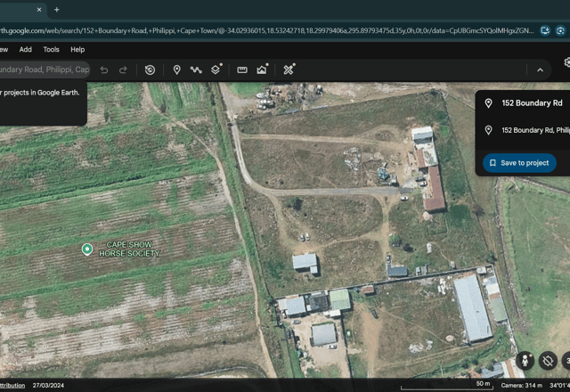Viewport: 570px width, 392px height.
Task: Open the elevation profile mountain icon
Action: 262,69
